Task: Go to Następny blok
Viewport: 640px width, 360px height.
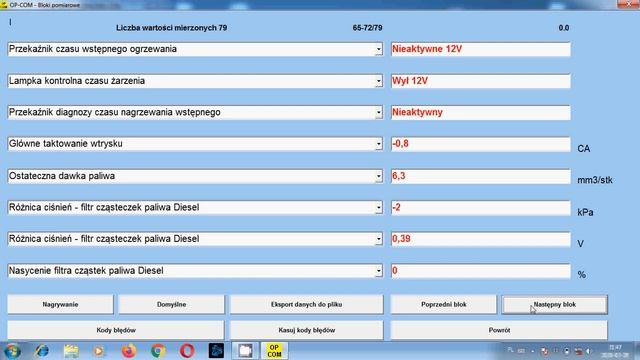Action: pos(555,304)
